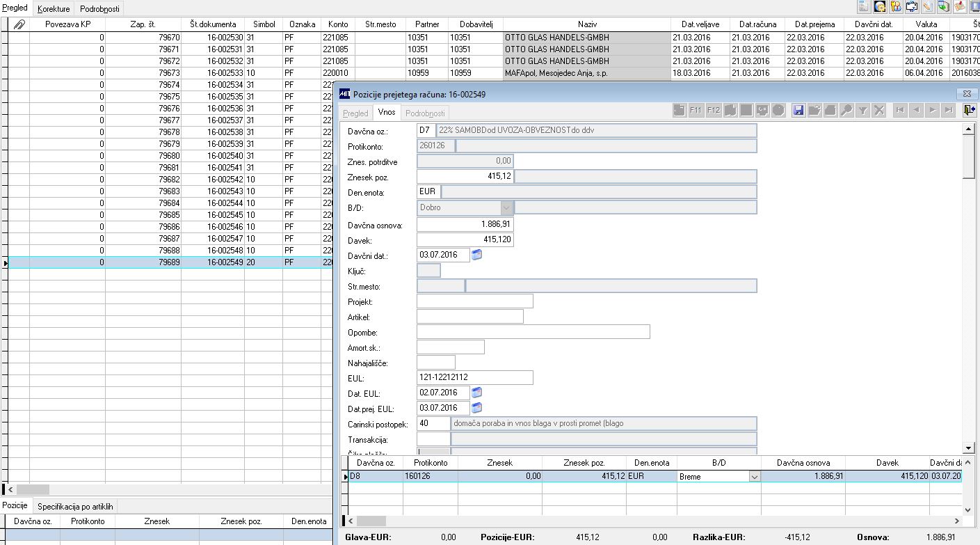Viewport: 980px width, 545px height.
Task: Switch to Specifikacija po artiklih tab
Action: click(x=75, y=506)
